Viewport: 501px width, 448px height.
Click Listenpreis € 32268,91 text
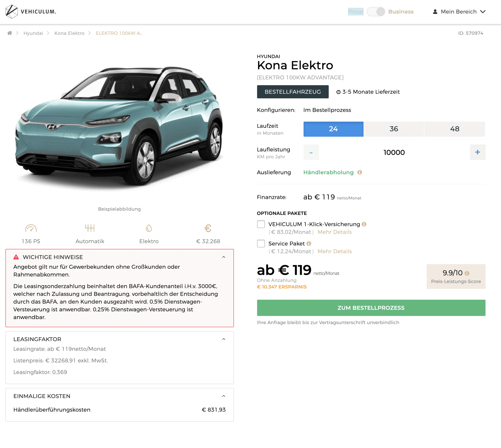pos(60,360)
